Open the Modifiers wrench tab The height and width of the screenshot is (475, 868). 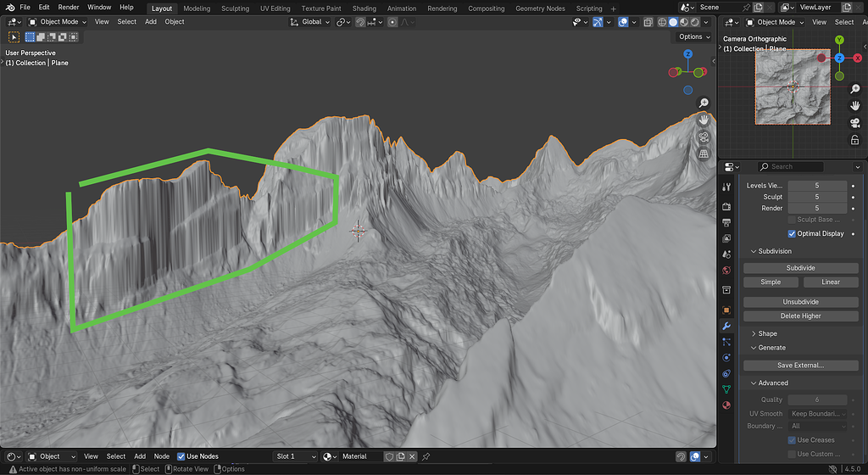(726, 326)
